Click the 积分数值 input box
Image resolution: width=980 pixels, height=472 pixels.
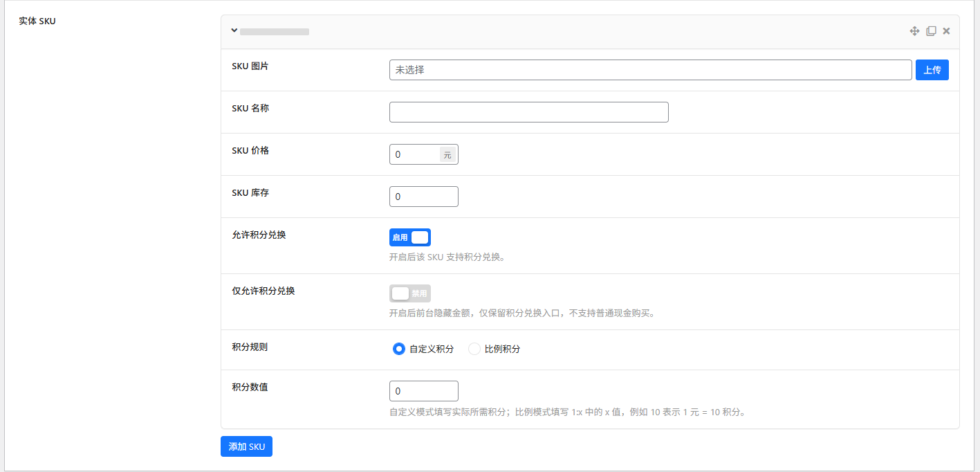click(x=423, y=391)
